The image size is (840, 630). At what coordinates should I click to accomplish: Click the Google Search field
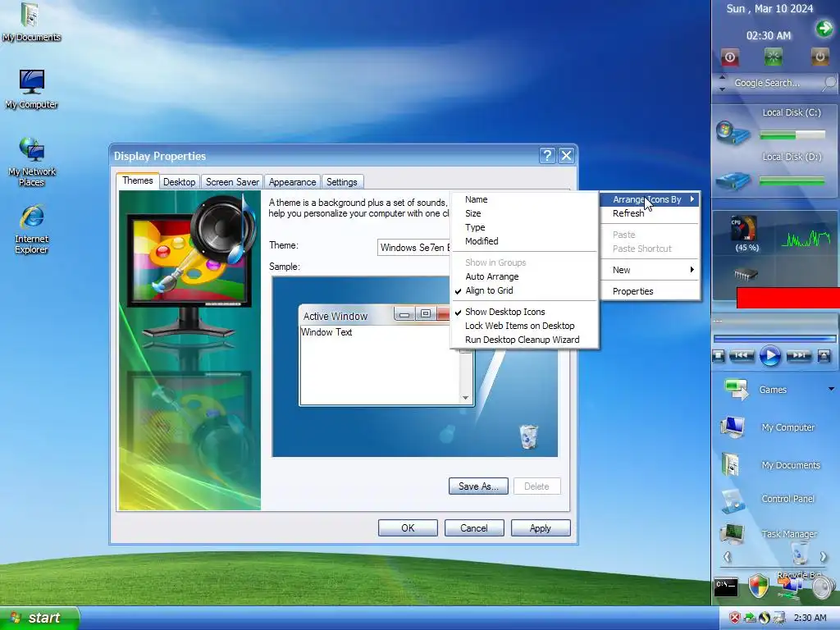pyautogui.click(x=774, y=83)
